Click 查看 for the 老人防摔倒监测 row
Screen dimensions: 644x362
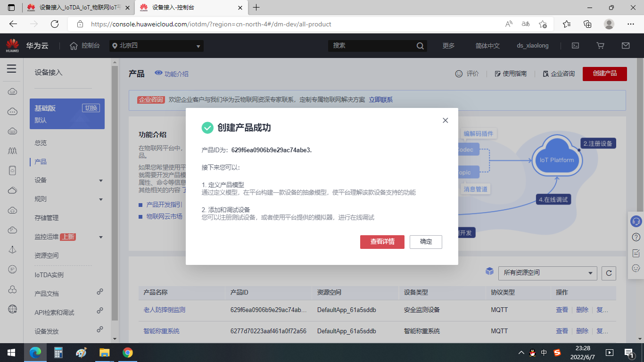click(x=562, y=310)
